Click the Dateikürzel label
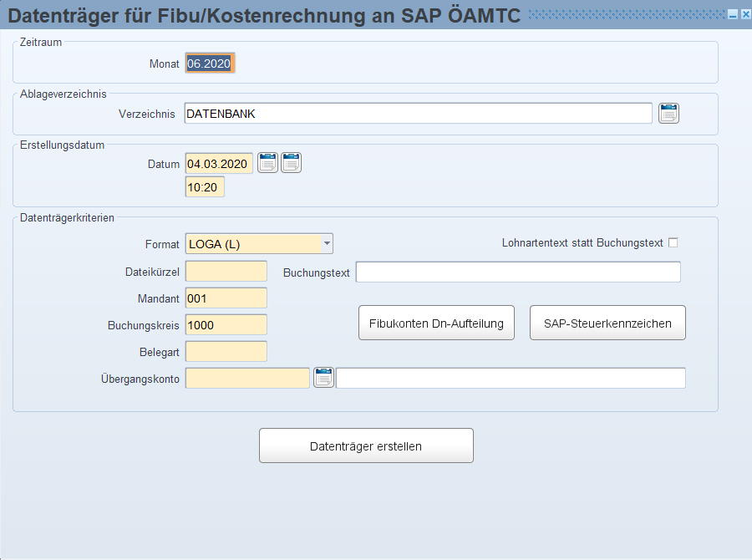Image resolution: width=752 pixels, height=560 pixels. pyautogui.click(x=152, y=272)
